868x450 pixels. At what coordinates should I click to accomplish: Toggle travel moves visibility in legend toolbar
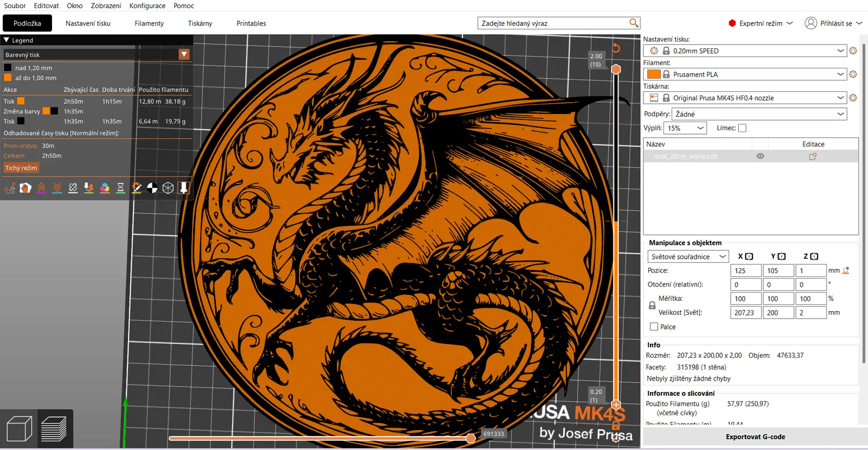point(10,188)
